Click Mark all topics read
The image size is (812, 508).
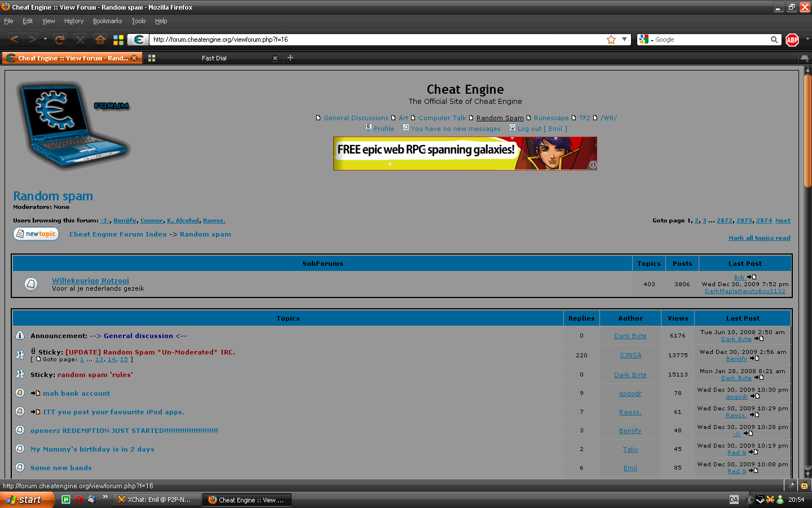point(759,238)
